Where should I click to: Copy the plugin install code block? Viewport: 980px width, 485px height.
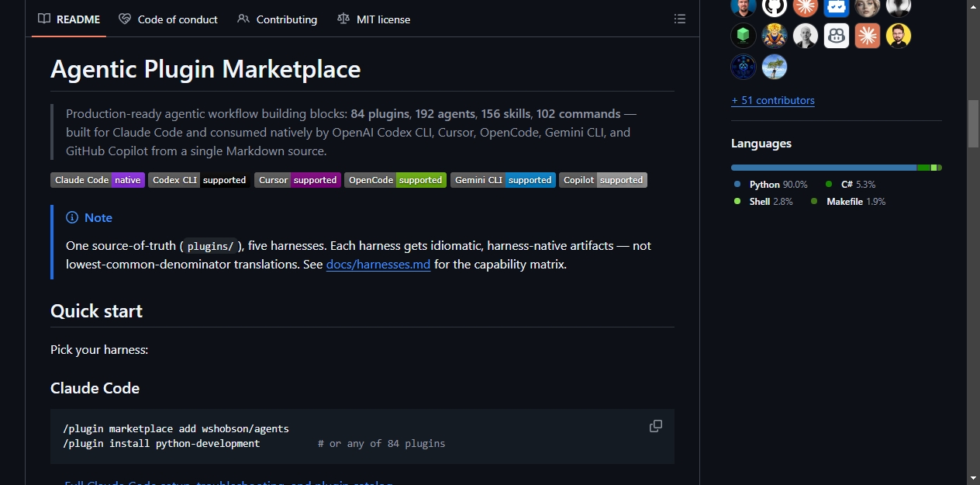(x=656, y=426)
